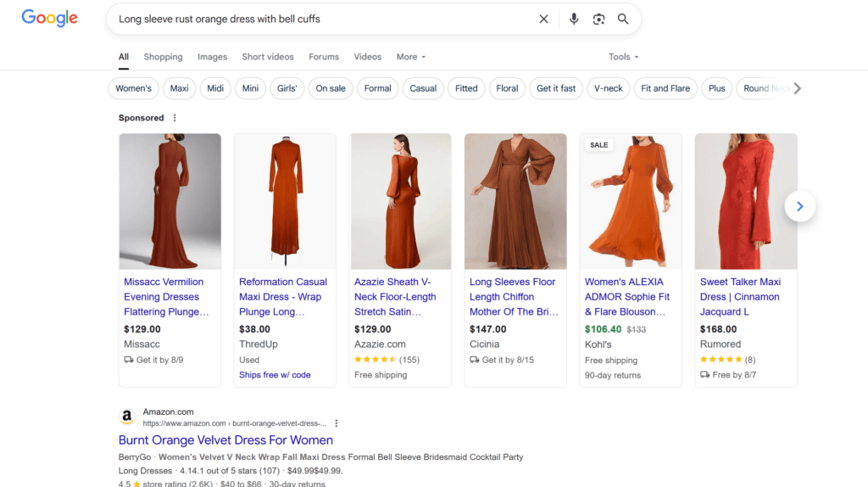868x487 pixels.
Task: Apply the Round Neck filter chip
Action: point(766,88)
